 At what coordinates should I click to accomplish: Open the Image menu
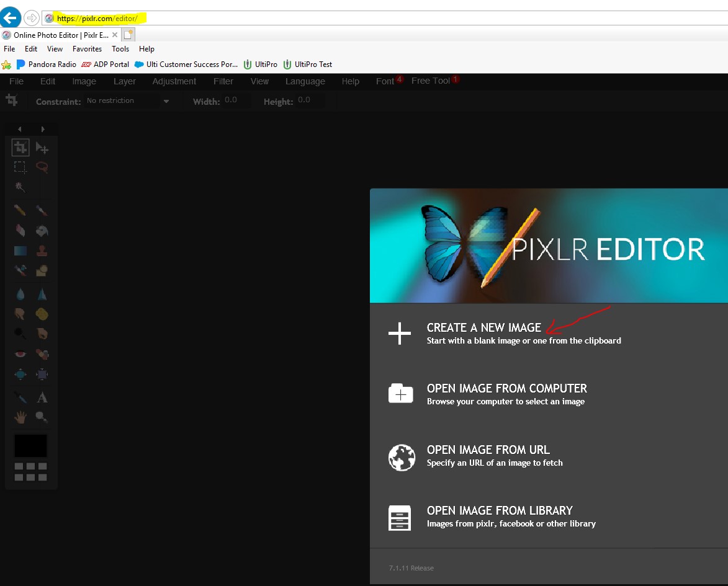pos(84,81)
